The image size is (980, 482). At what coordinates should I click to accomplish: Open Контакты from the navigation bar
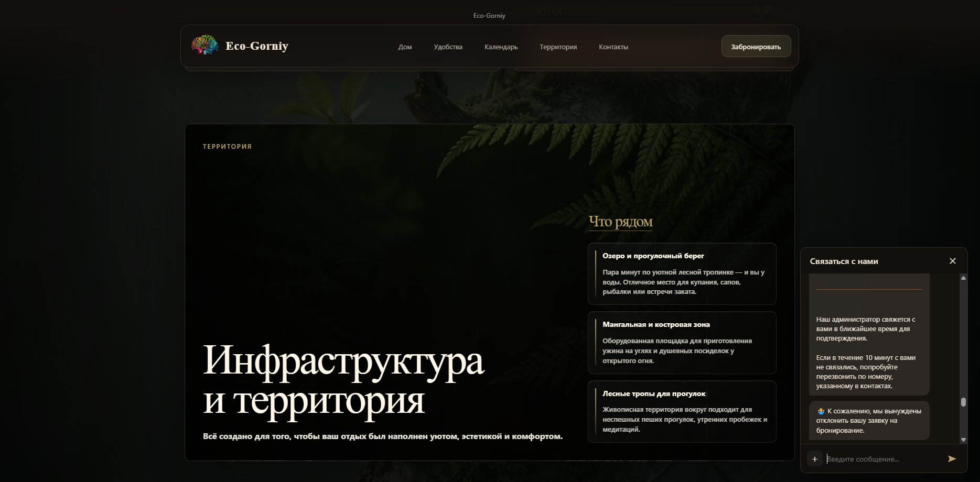point(613,47)
